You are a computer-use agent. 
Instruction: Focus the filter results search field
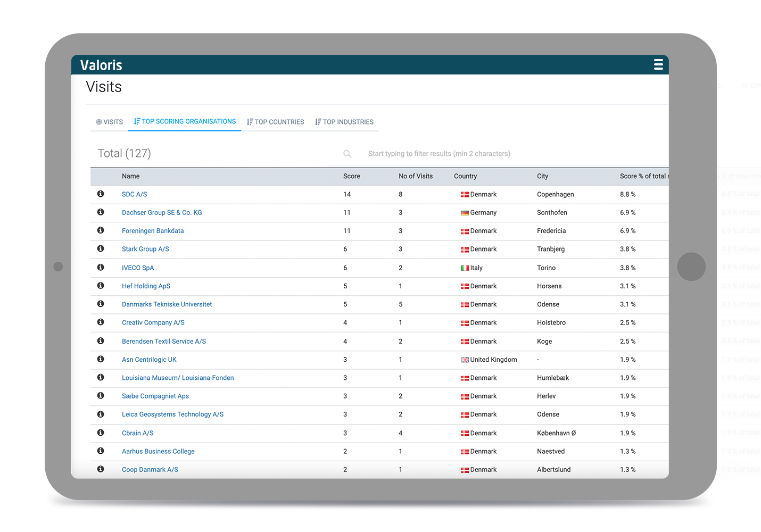[439, 154]
